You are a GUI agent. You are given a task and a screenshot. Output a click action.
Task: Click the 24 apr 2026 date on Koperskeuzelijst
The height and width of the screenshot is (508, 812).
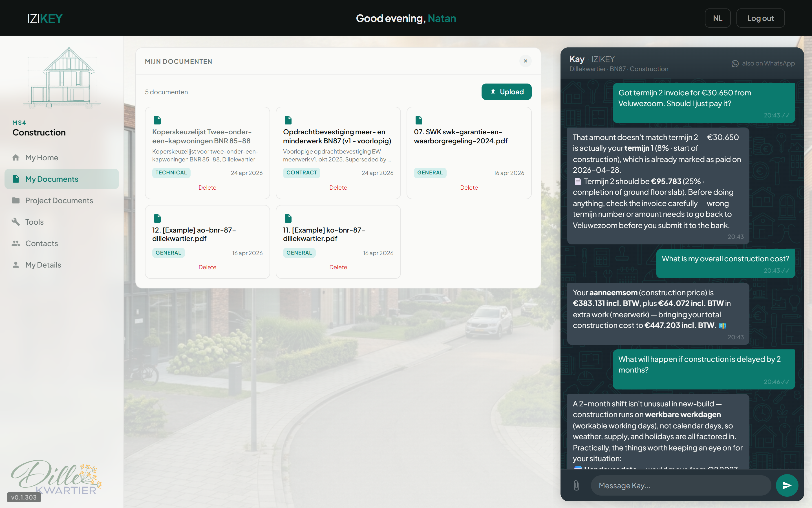point(247,173)
